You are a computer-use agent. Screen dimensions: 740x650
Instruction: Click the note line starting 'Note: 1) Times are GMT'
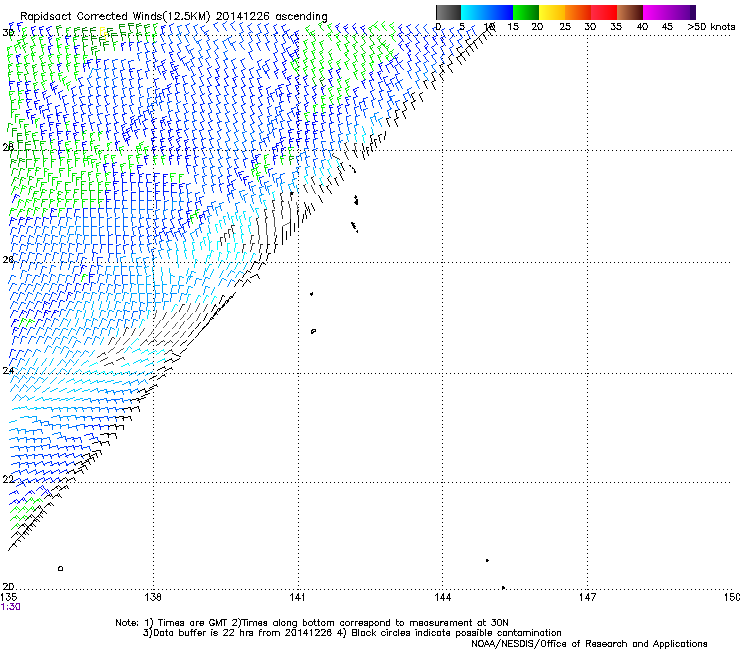click(312, 623)
